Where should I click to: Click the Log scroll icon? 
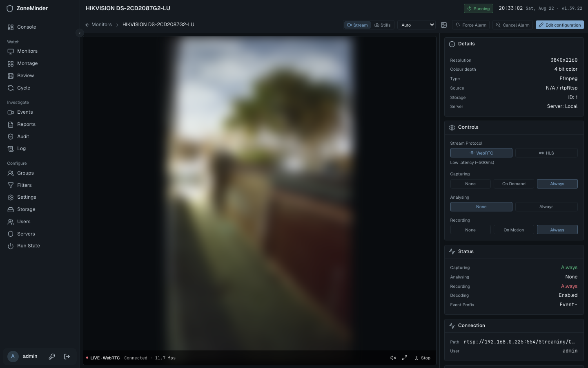point(11,148)
